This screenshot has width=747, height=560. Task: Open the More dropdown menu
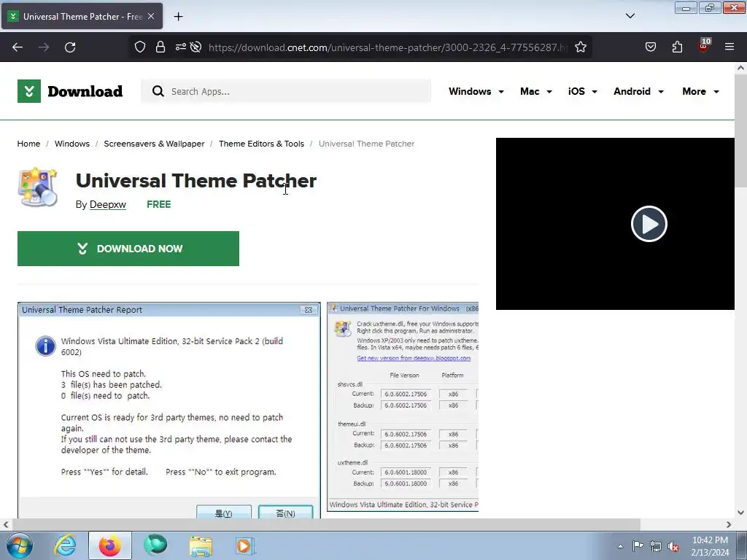[700, 91]
